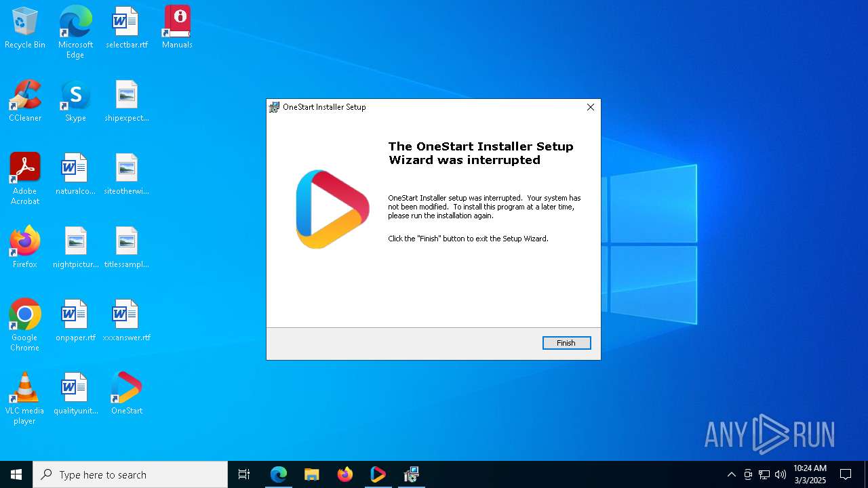
Task: Open Firefox from the taskbar
Action: pos(345,474)
